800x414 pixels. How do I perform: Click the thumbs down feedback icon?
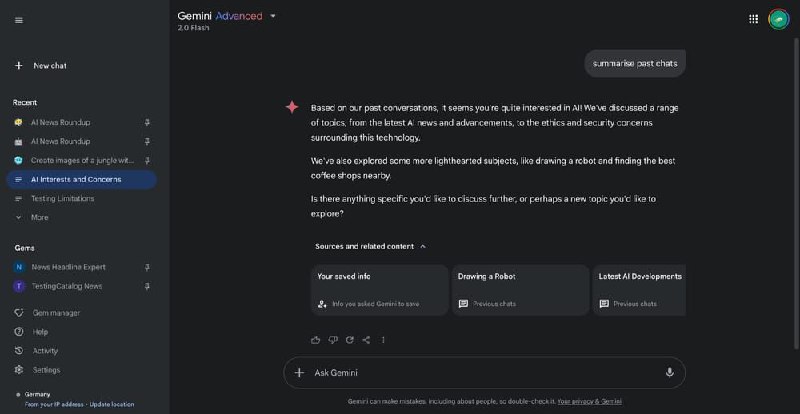(x=333, y=339)
